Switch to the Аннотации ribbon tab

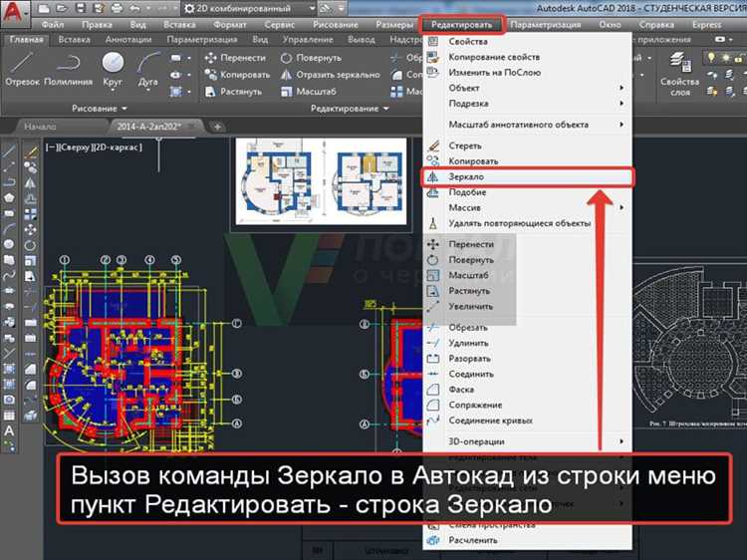(x=128, y=40)
